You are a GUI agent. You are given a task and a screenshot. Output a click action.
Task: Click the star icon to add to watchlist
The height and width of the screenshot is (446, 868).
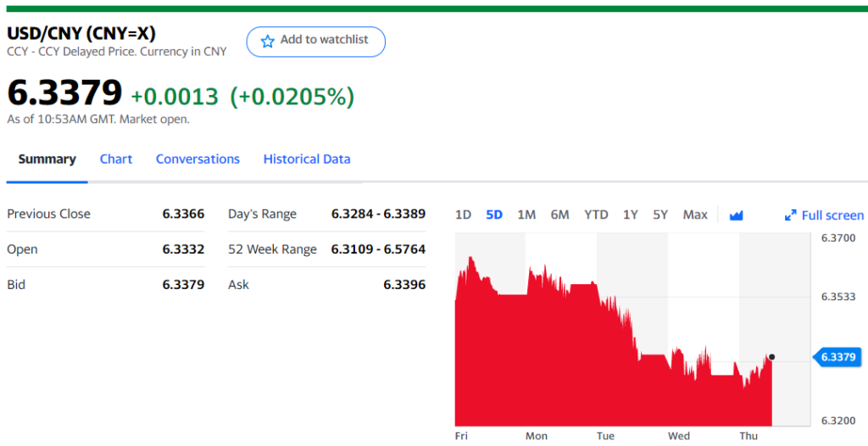tap(268, 41)
